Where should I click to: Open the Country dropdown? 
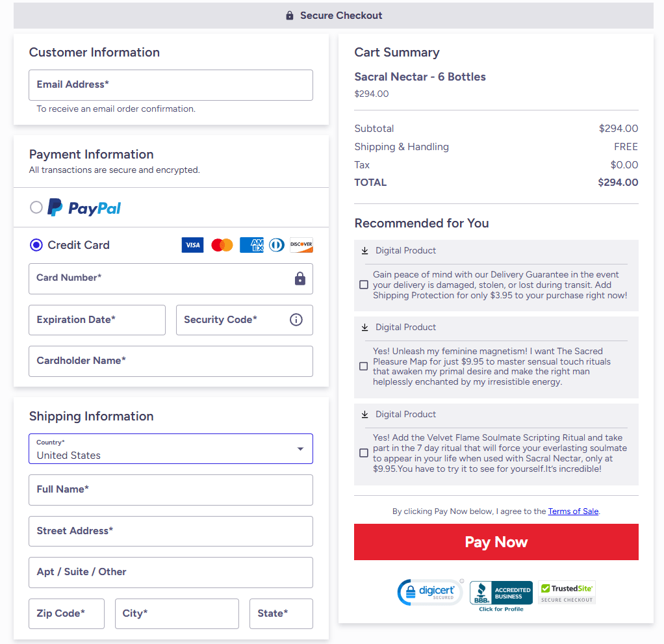coord(170,449)
